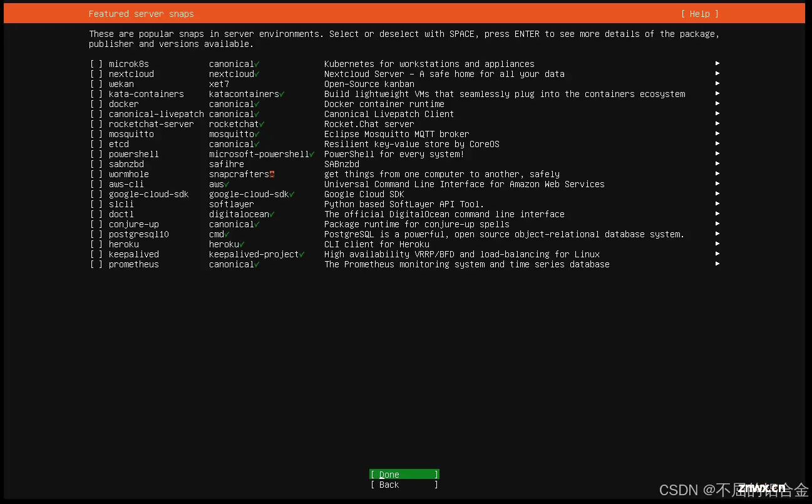Go to previous screen with Back
Screen dimensions: 812x504
tap(404, 485)
